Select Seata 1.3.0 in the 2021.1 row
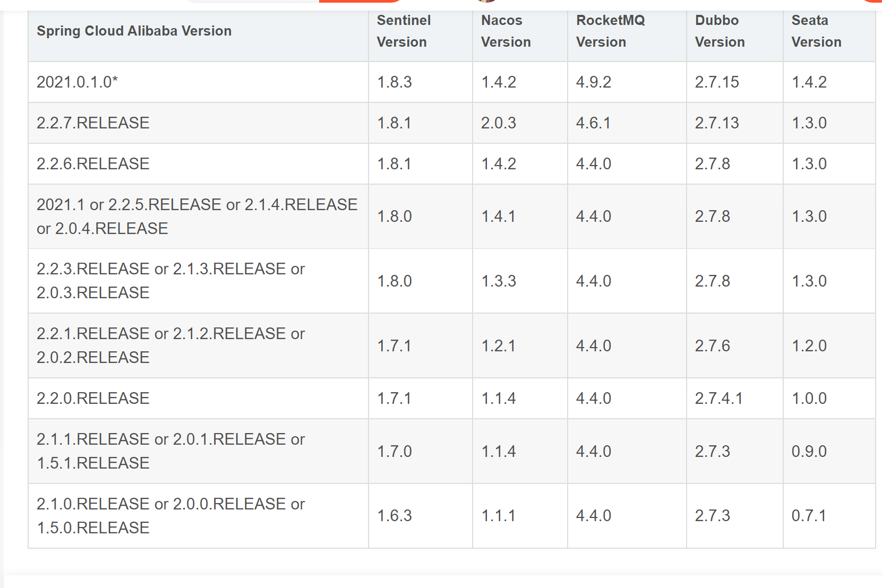The height and width of the screenshot is (588, 882). (x=829, y=217)
